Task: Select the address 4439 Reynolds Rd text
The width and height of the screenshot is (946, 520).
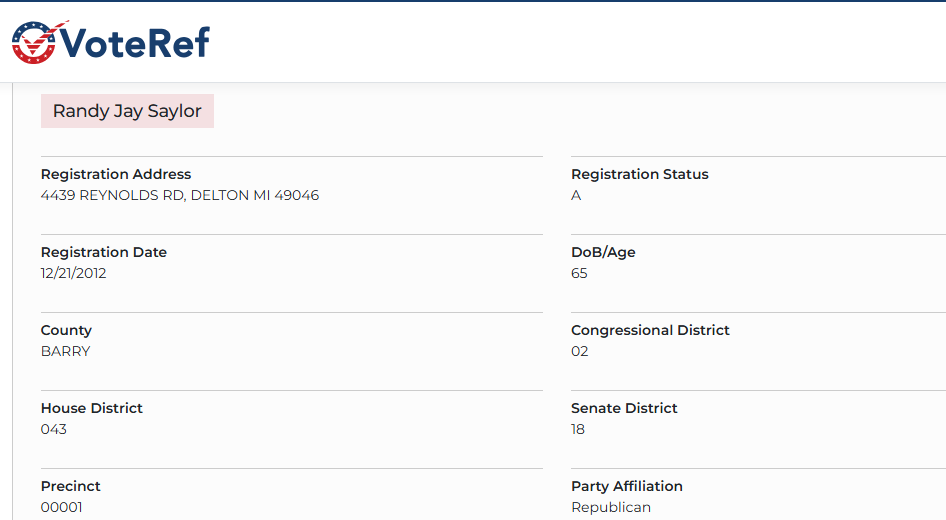Action: click(180, 195)
